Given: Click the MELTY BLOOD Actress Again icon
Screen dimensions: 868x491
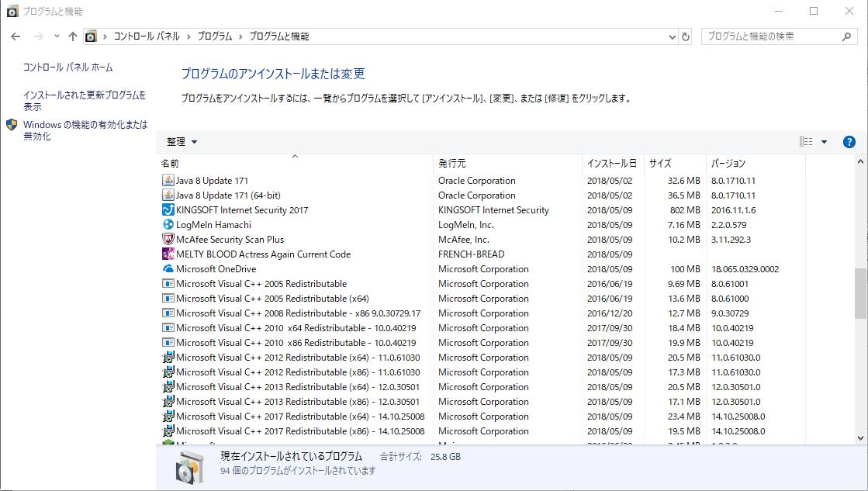Looking at the screenshot, I should click(x=168, y=254).
